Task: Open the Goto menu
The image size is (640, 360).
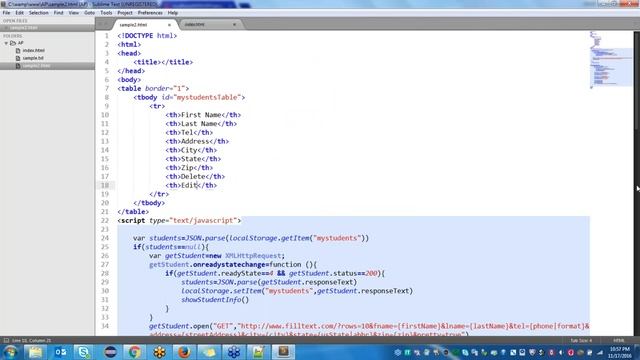Action: pos(89,13)
